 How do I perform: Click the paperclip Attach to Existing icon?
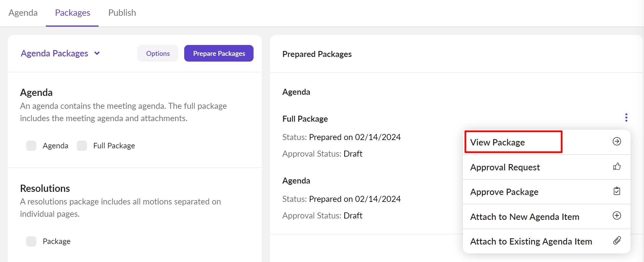pos(616,241)
